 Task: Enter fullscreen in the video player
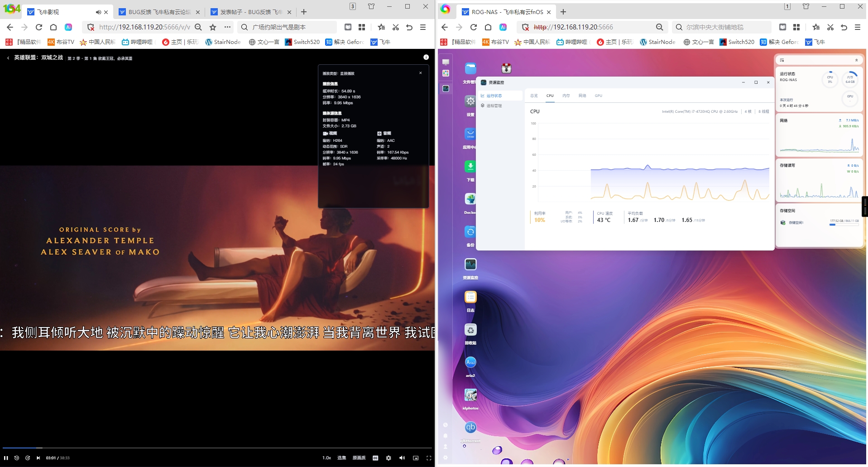[429, 458]
